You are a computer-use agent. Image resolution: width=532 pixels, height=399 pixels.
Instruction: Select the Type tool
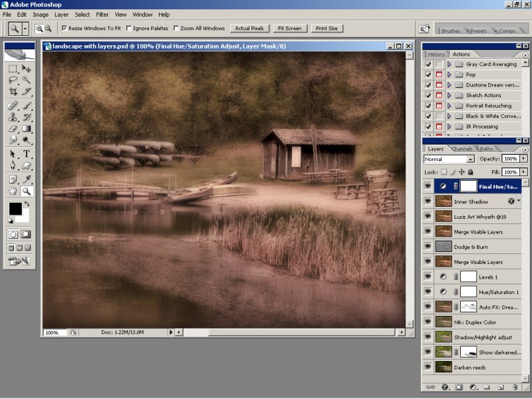click(27, 154)
